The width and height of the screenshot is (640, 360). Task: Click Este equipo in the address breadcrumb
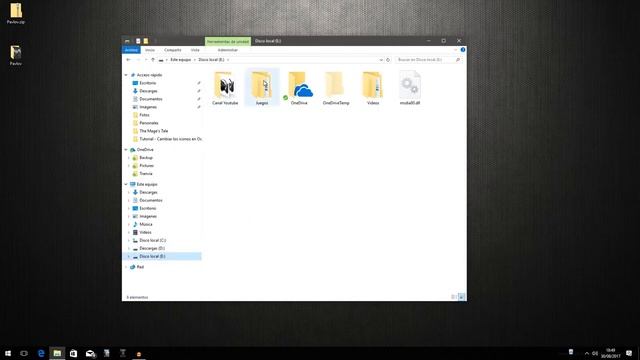pyautogui.click(x=180, y=60)
